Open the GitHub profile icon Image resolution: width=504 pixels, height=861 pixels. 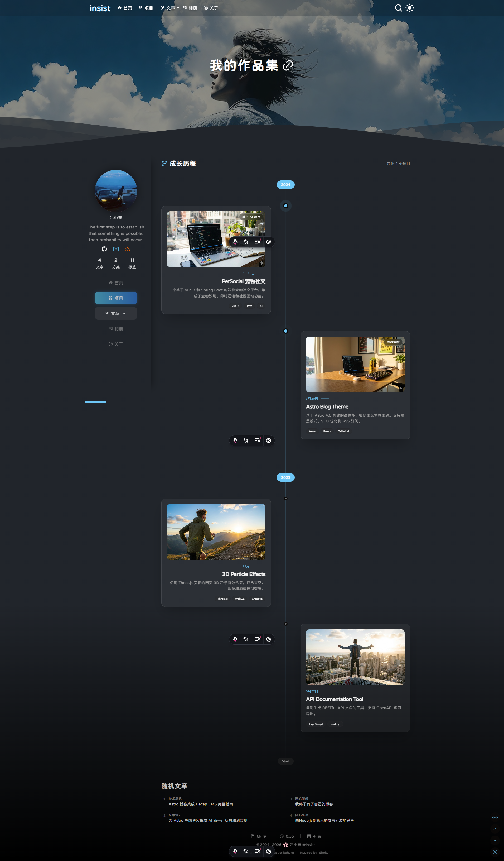[x=104, y=249]
